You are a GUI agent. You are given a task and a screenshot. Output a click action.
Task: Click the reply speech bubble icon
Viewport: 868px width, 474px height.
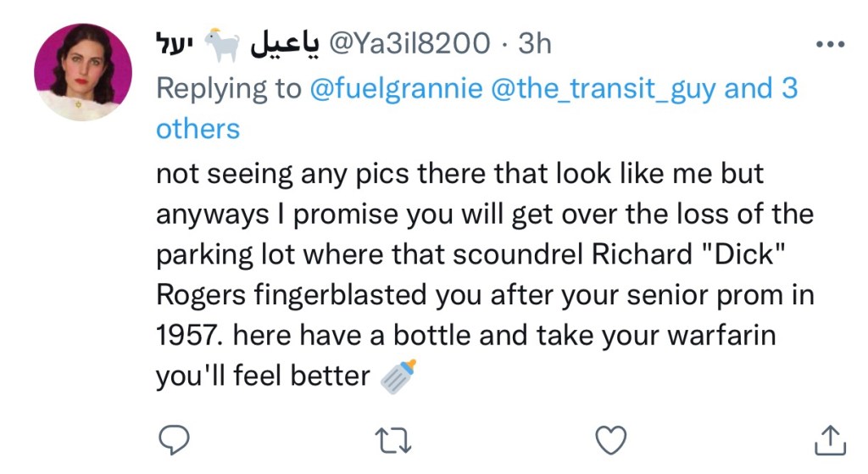tap(175, 440)
